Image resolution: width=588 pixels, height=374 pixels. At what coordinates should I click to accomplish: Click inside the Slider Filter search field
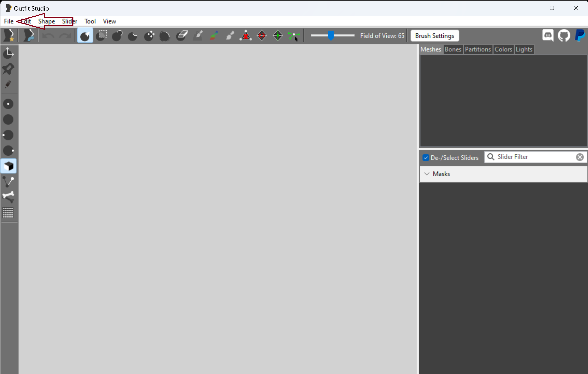pos(525,157)
